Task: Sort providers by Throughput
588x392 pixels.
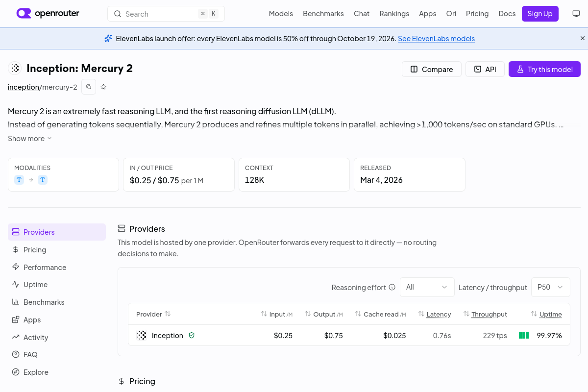Action: point(485,314)
